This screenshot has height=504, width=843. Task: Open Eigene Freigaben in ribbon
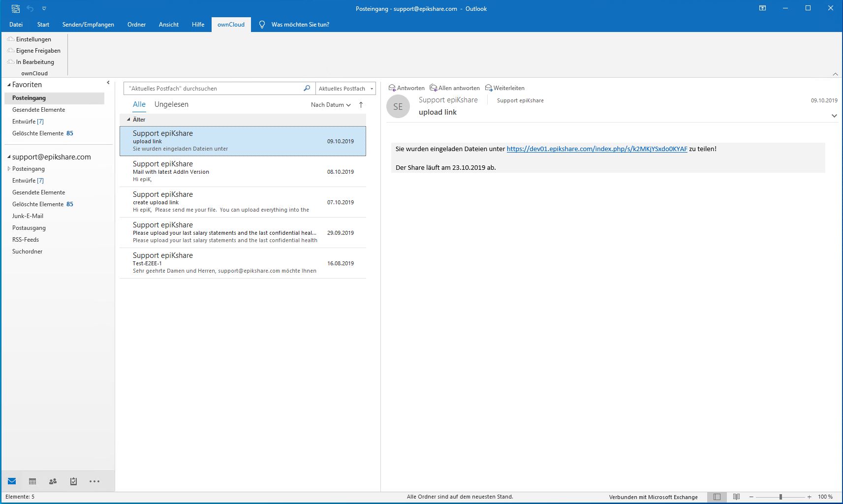point(33,51)
